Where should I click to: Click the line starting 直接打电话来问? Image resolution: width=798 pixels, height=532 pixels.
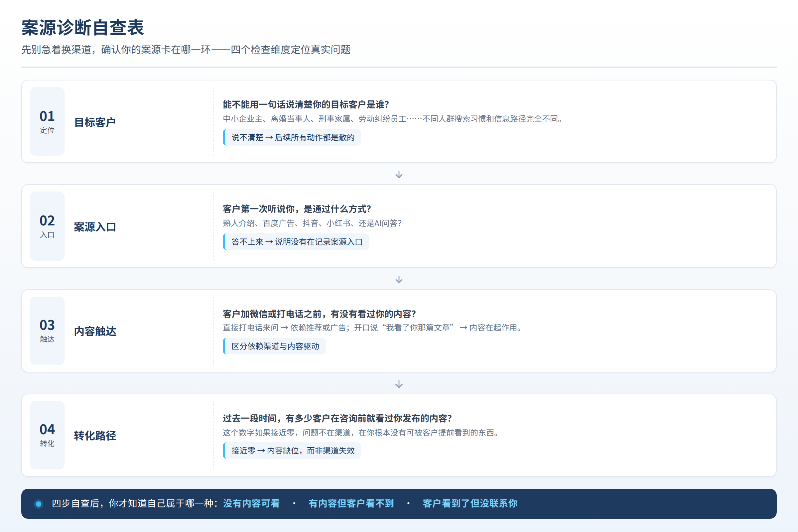coord(373,328)
